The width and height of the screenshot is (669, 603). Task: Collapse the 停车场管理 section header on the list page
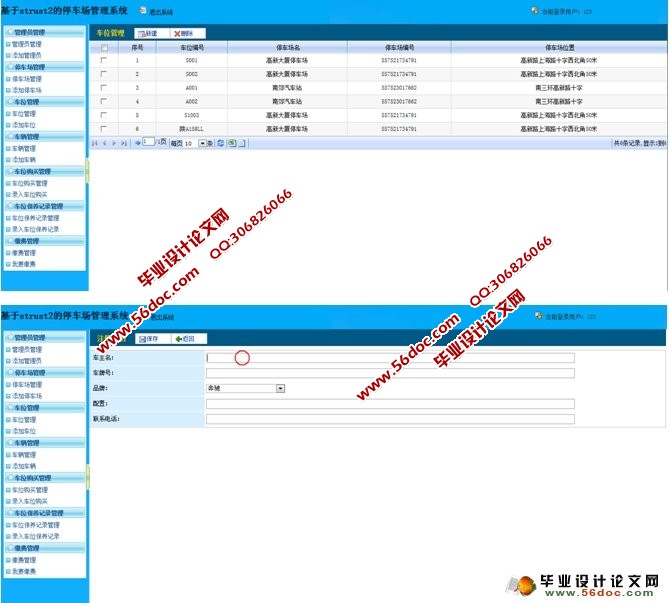tap(45, 67)
